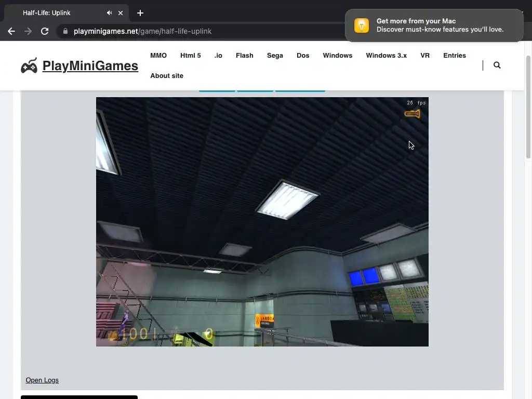This screenshot has height=399, width=532.
Task: Click the health 100 HUD readout
Action: click(x=135, y=334)
